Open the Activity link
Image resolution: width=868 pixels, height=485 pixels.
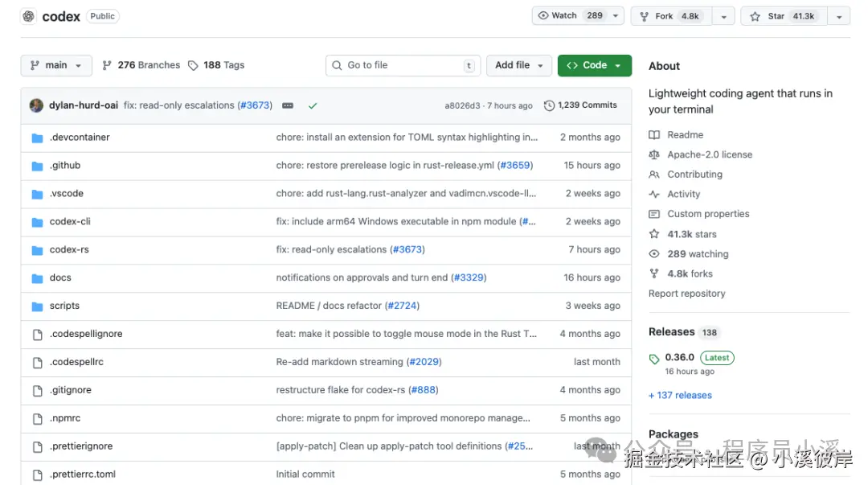(684, 194)
